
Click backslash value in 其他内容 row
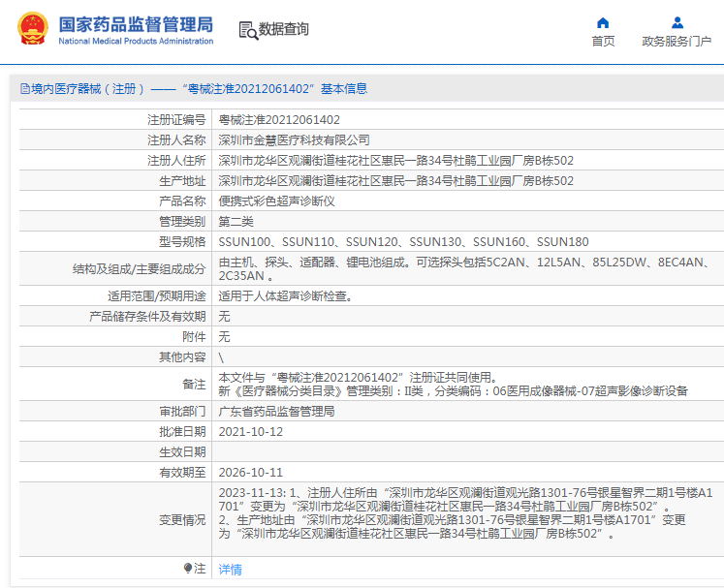coord(221,357)
